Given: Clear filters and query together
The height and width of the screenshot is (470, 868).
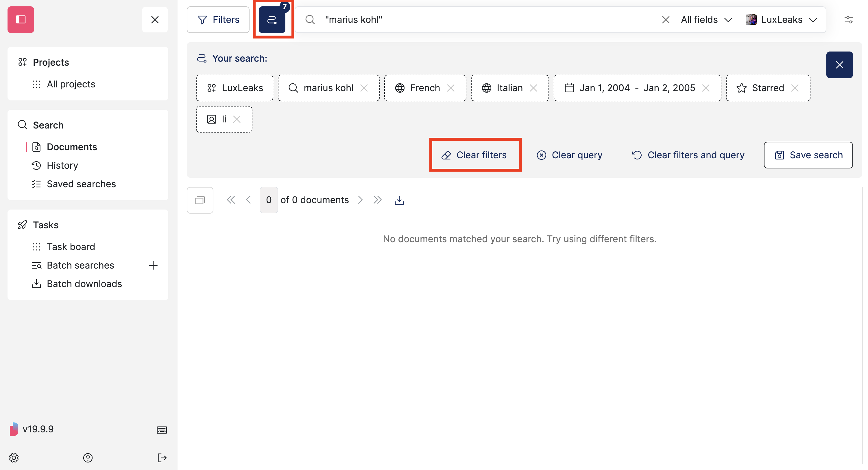Looking at the screenshot, I should click(689, 155).
